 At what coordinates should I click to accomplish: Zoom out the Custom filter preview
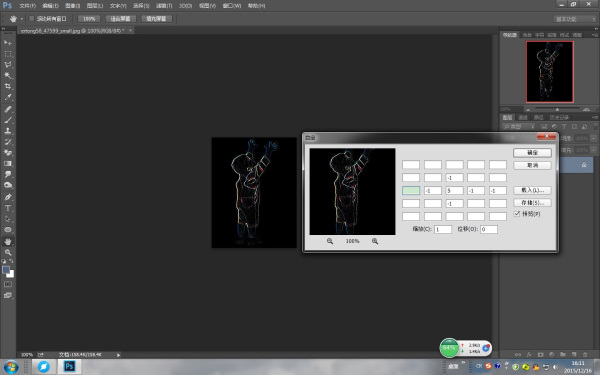click(x=330, y=241)
